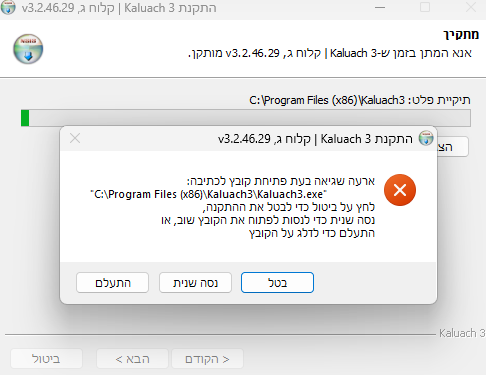The width and height of the screenshot is (486, 375).
Task: Click the red error icon in dialog
Action: (400, 190)
